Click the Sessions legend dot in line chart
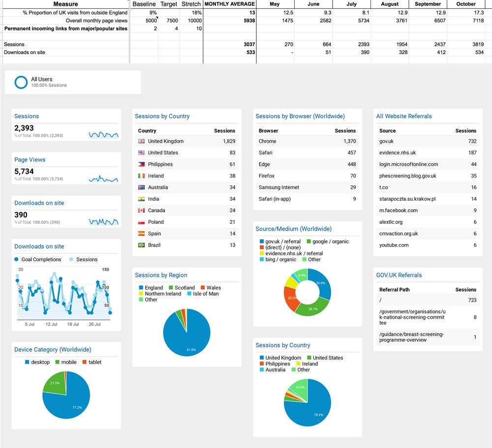The height and width of the screenshot is (448, 492). coord(71,260)
